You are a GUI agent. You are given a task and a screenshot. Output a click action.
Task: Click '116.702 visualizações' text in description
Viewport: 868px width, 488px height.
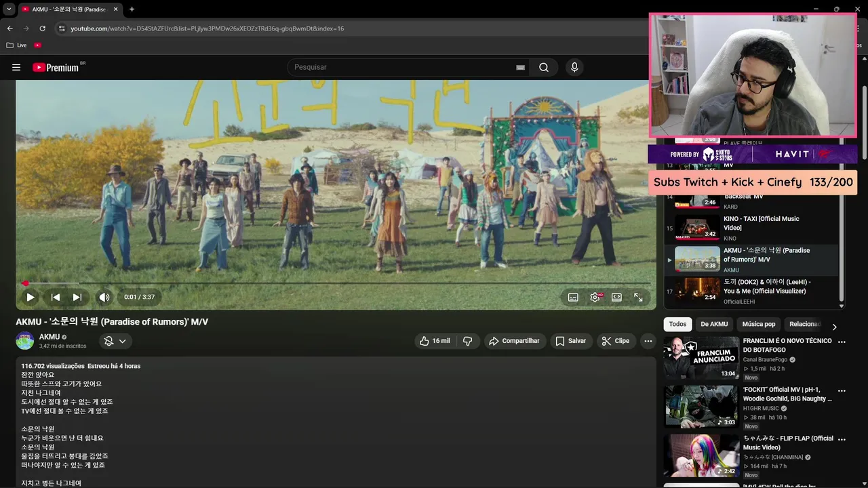point(52,366)
